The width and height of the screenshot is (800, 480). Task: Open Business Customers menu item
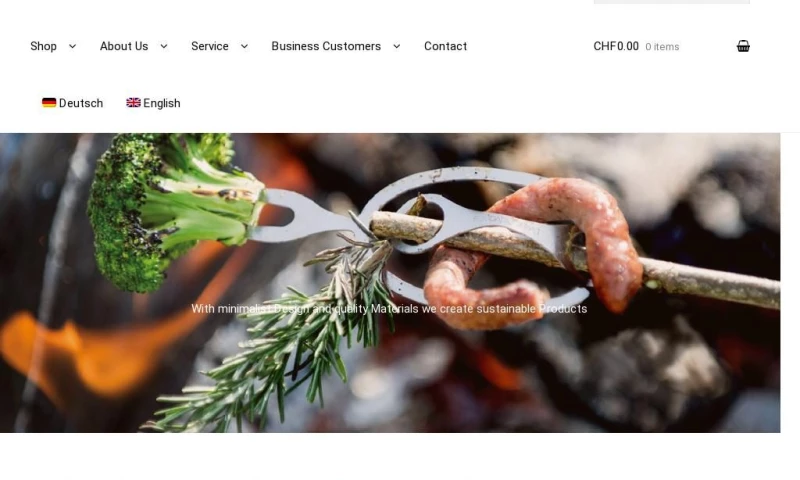[326, 46]
